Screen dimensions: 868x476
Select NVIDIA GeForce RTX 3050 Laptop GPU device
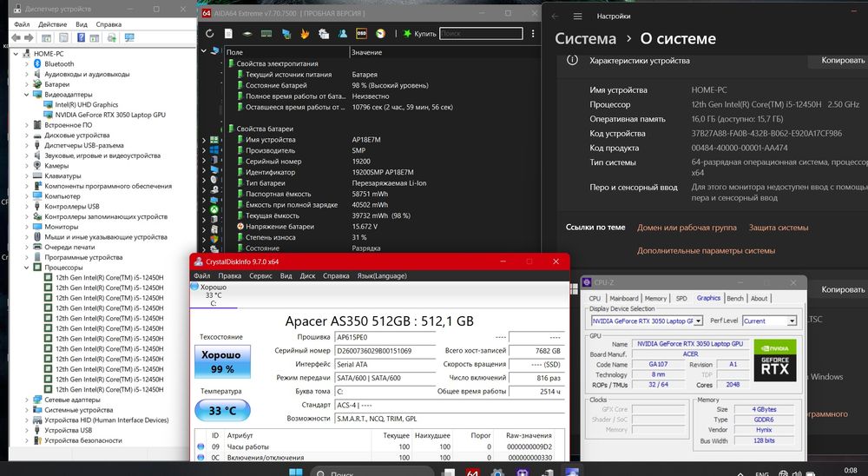[x=110, y=115]
